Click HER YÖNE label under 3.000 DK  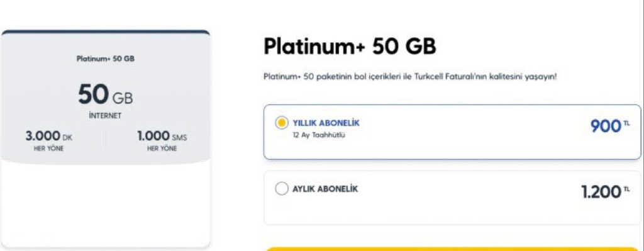coord(49,148)
